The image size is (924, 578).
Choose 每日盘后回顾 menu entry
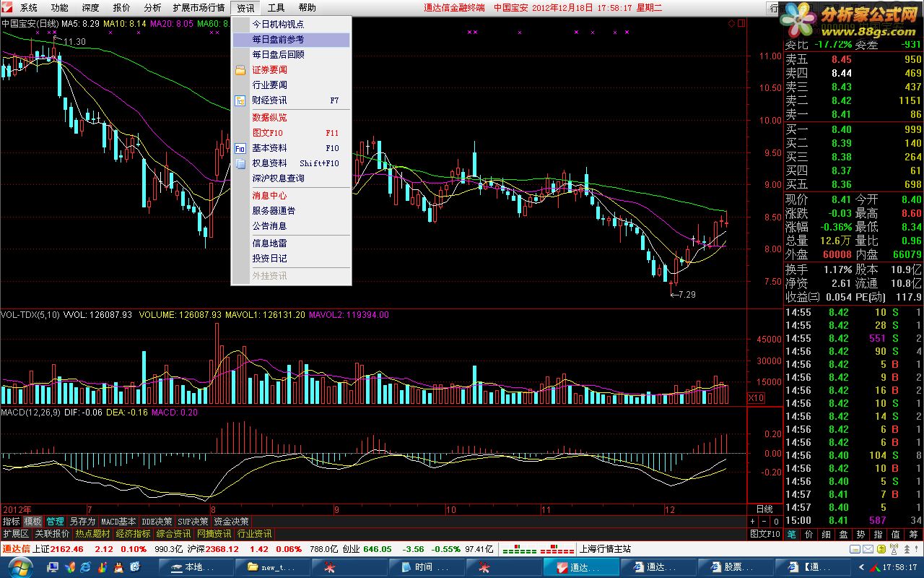(291, 55)
